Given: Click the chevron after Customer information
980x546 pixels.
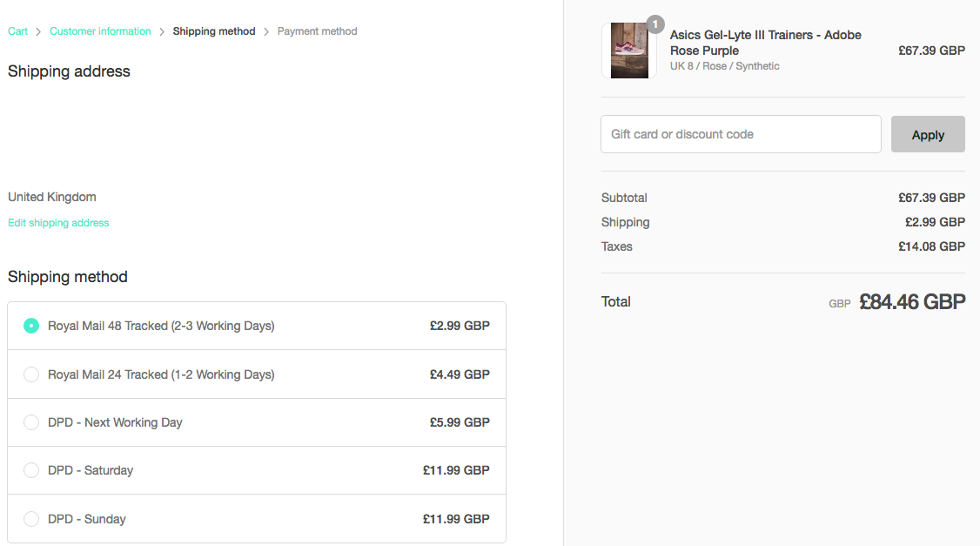Looking at the screenshot, I should [162, 31].
